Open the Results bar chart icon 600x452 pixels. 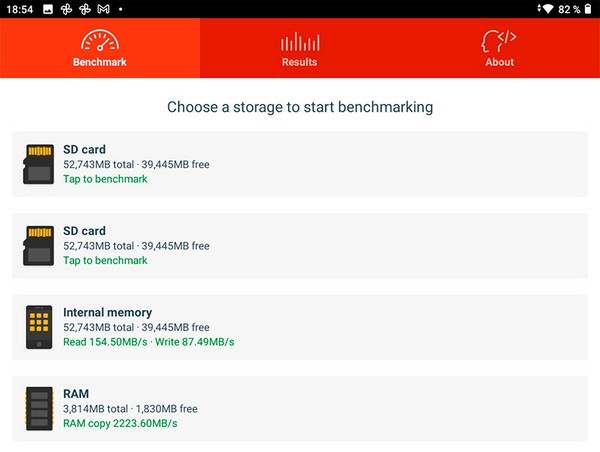point(299,41)
